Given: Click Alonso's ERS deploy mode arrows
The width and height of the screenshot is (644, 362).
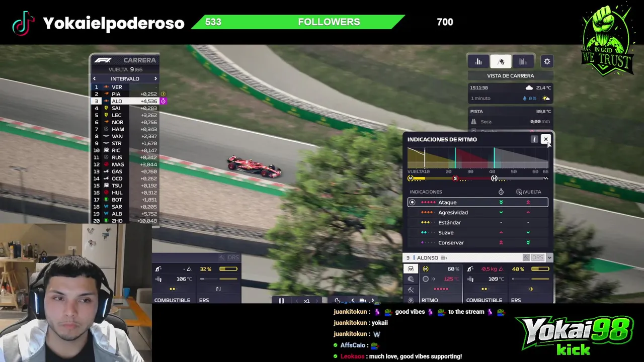Looking at the screenshot, I should click(x=531, y=289).
